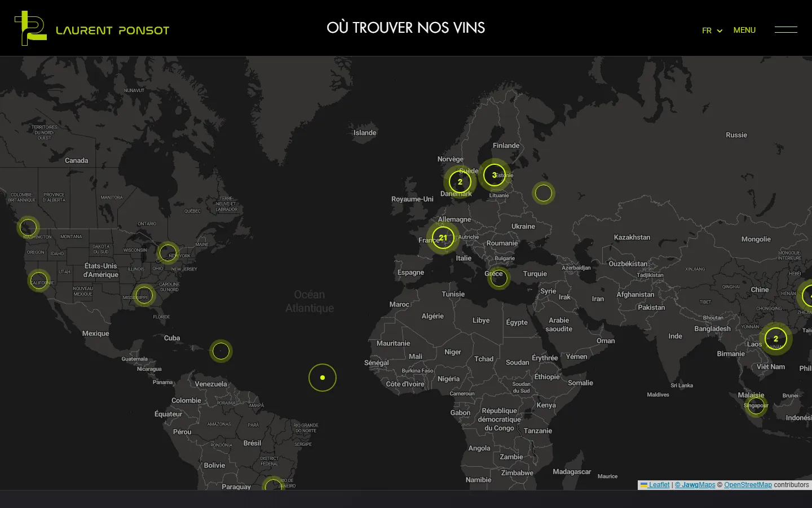The height and width of the screenshot is (508, 812).
Task: Select the map marker over Singapore
Action: 756,405
